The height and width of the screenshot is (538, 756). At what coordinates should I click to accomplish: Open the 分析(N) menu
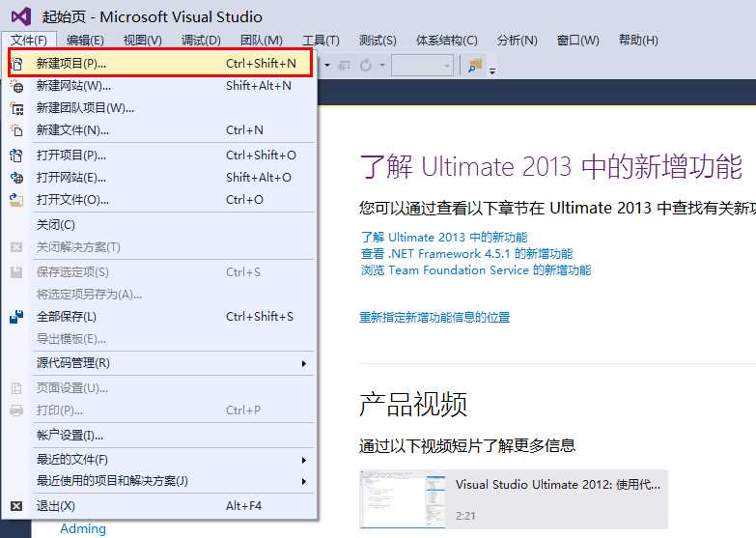[x=518, y=40]
